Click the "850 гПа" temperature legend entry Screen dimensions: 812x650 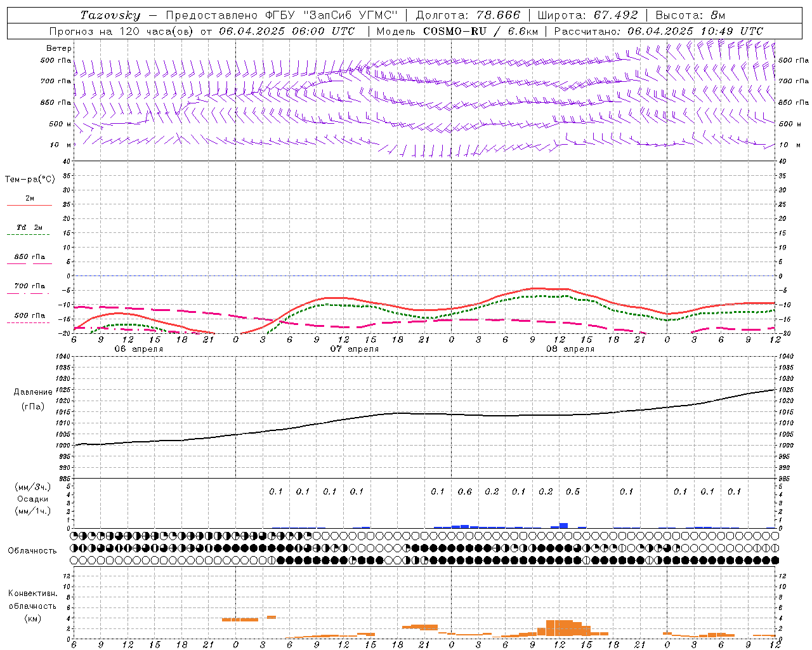click(x=30, y=257)
